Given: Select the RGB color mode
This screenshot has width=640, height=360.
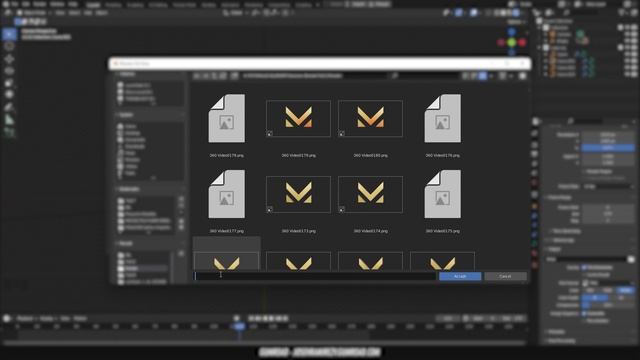Looking at the screenshot, I should [608, 290].
